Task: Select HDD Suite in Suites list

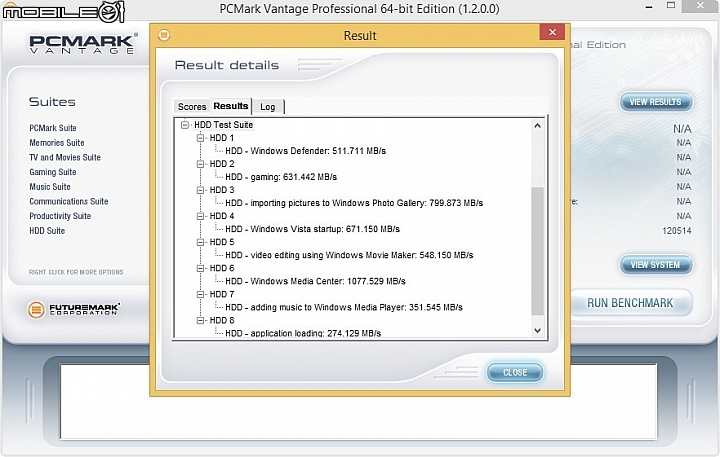Action: tap(47, 231)
